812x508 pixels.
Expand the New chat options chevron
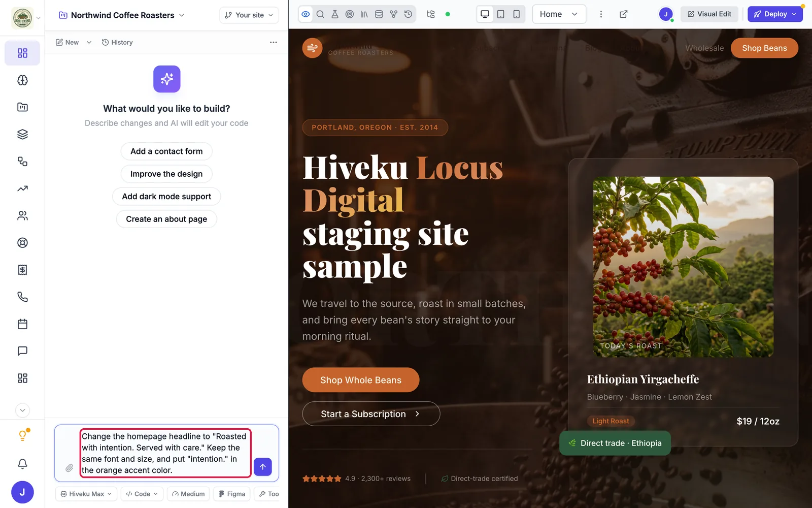(x=89, y=42)
